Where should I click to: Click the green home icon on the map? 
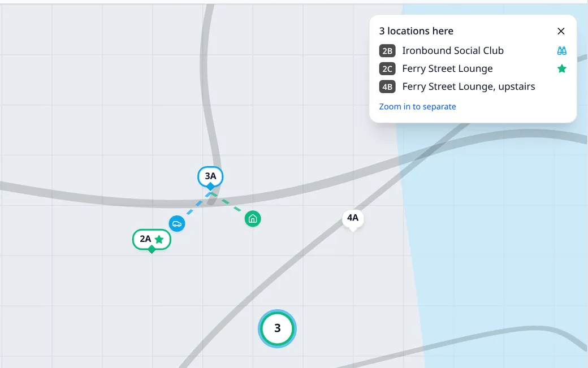(x=253, y=218)
